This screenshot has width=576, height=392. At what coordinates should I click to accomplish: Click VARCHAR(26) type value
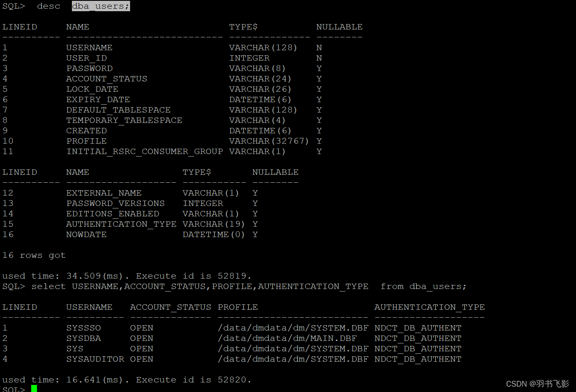coord(260,89)
